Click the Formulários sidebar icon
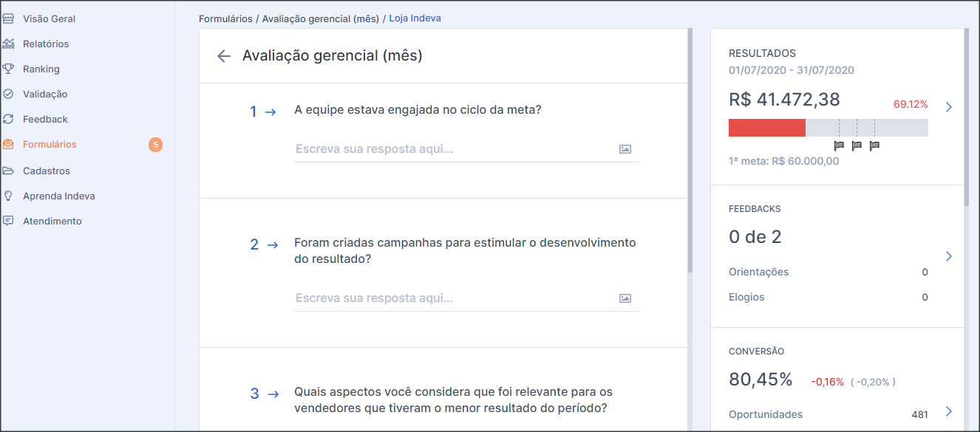 pos(10,145)
